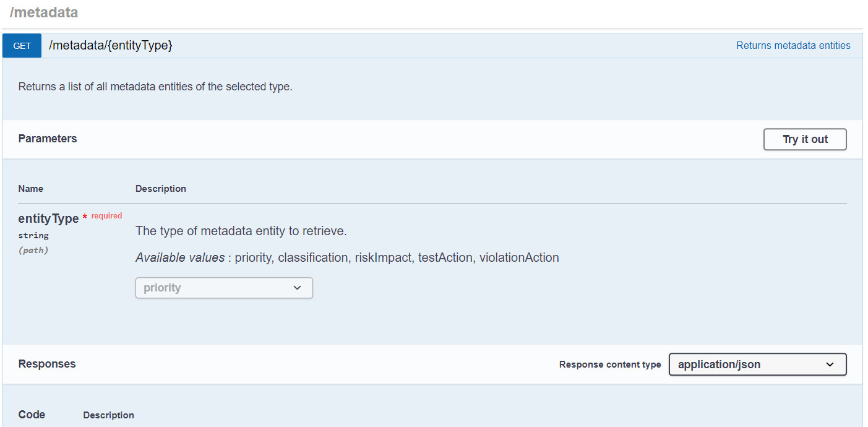The height and width of the screenshot is (427, 868).
Task: Select the Parameters section heading
Action: click(48, 139)
